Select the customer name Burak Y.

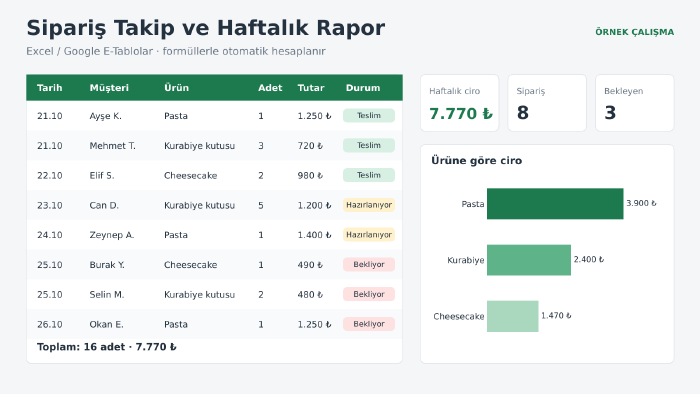pos(107,265)
